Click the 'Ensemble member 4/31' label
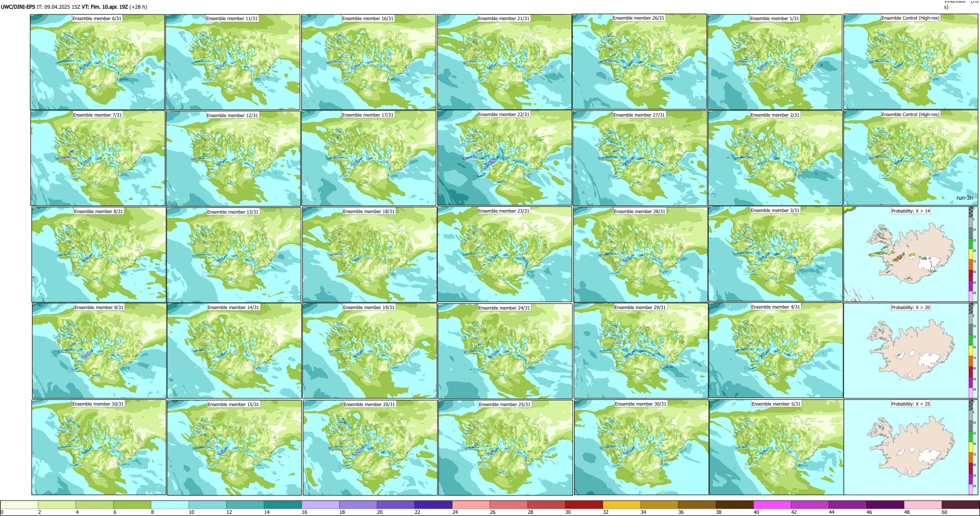 pyautogui.click(x=776, y=307)
